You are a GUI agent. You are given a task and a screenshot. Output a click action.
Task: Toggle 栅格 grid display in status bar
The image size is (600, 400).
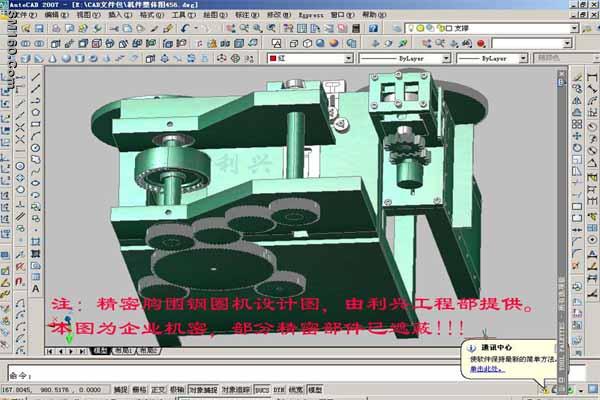click(139, 390)
